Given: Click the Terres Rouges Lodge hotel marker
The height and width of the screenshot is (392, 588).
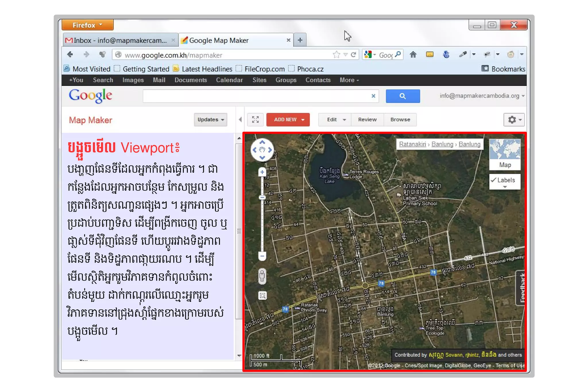Looking at the screenshot, I should [x=346, y=174].
